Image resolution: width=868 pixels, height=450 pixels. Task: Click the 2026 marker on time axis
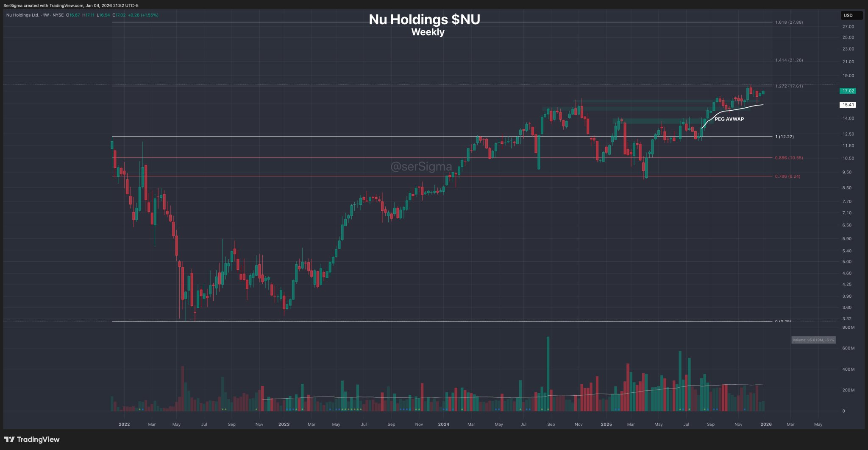coord(766,424)
